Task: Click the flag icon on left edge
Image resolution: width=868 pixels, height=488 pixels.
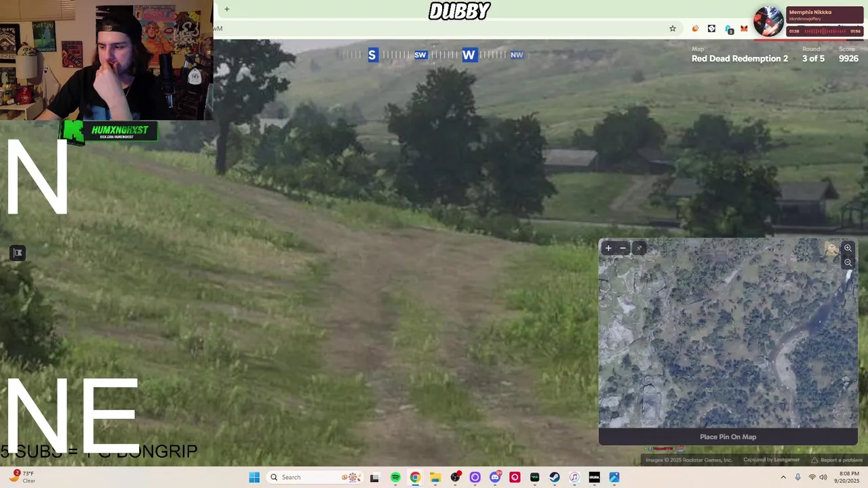Action: click(18, 253)
